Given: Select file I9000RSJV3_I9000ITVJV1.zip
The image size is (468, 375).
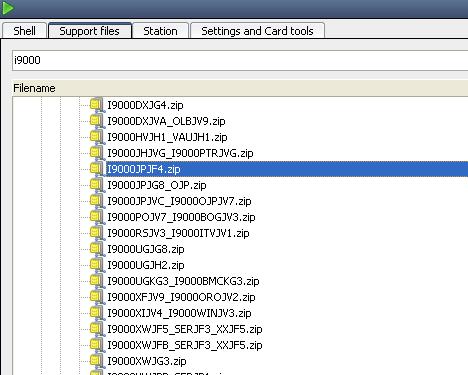Looking at the screenshot, I should [x=178, y=233].
